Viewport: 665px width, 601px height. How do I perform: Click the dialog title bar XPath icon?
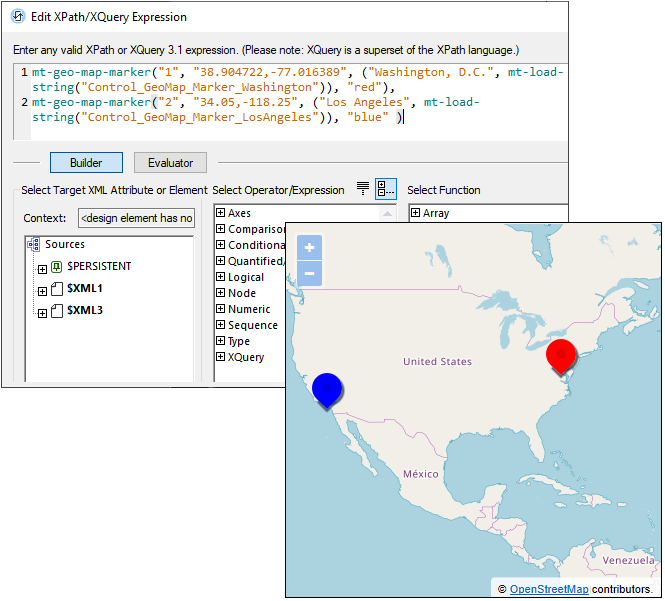[18, 17]
